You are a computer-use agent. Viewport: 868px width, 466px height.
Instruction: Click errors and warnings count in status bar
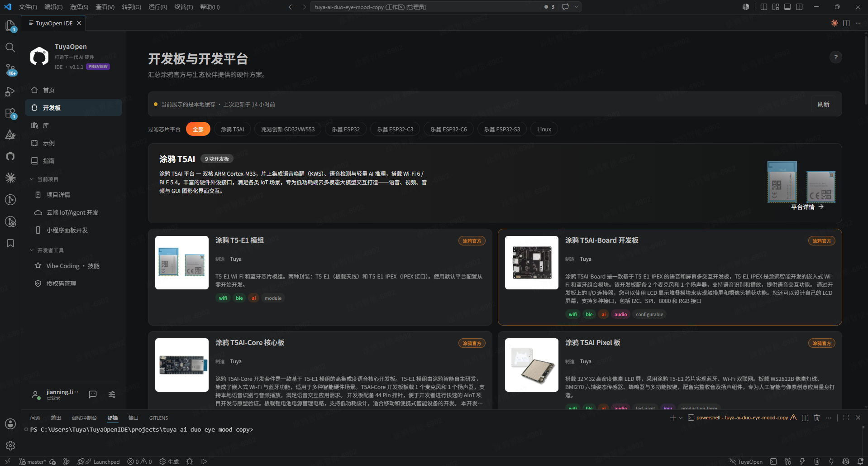[x=139, y=461]
